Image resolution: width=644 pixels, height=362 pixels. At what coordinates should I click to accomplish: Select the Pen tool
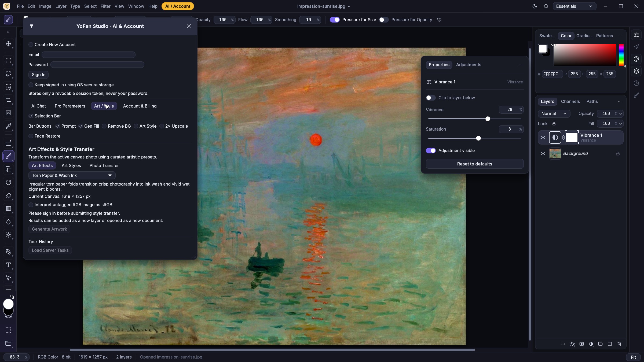click(8, 252)
